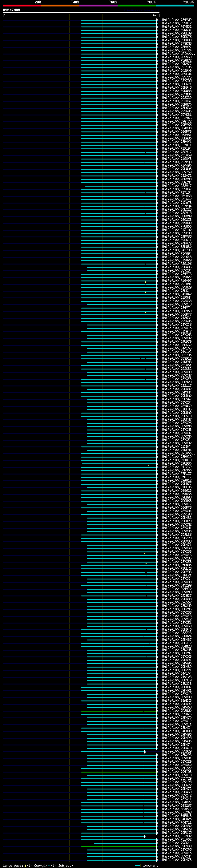Open hit UniRef100_Q8VXP6
Screen dimensions: 197x868
click(176, 423)
